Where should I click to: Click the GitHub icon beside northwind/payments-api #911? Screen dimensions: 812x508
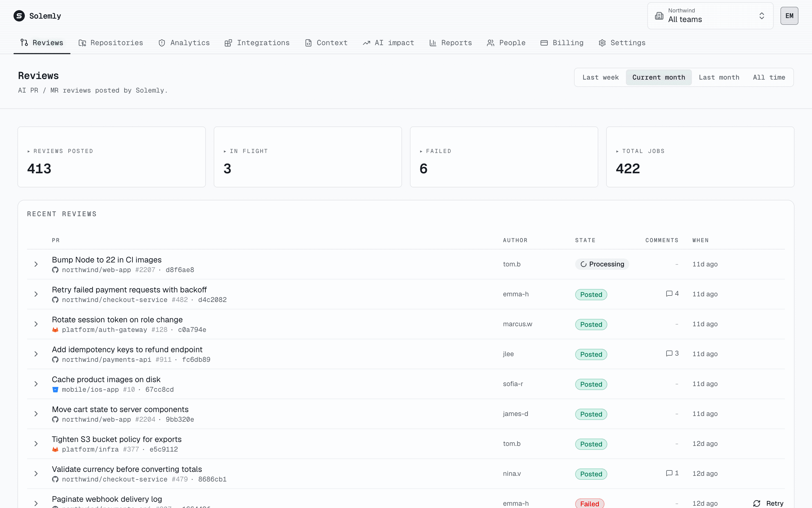[55, 360]
